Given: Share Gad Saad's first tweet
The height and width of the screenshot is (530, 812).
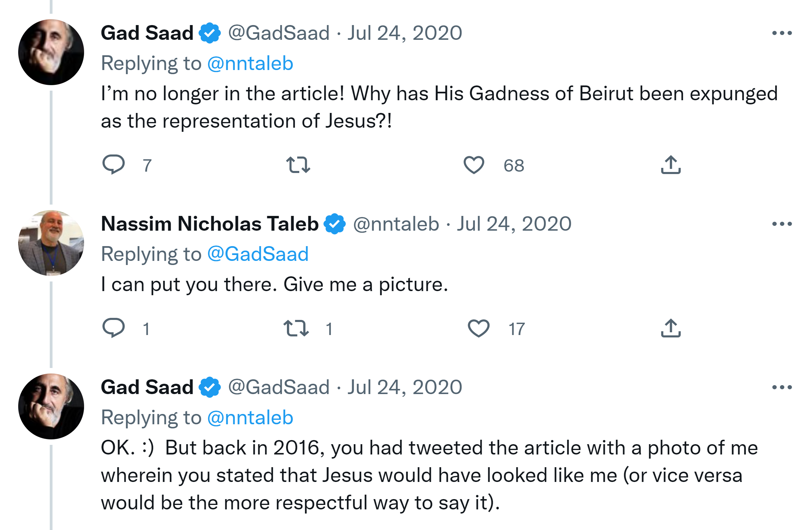Looking at the screenshot, I should coord(671,165).
